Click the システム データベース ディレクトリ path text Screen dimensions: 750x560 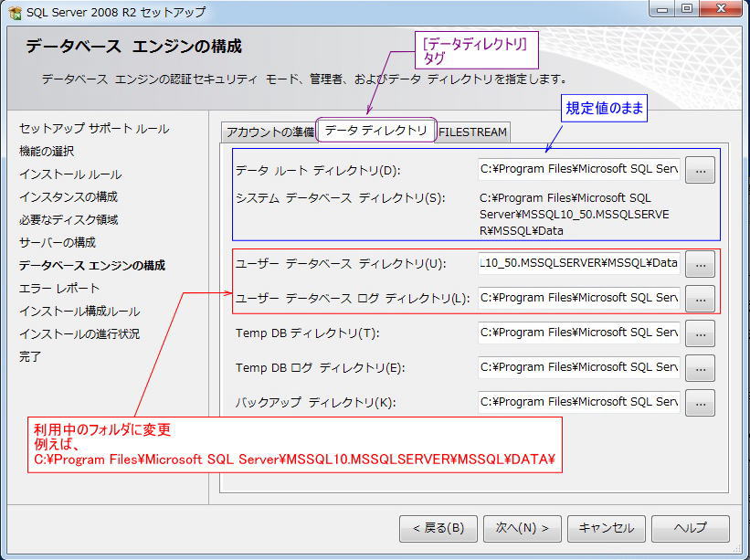point(574,215)
